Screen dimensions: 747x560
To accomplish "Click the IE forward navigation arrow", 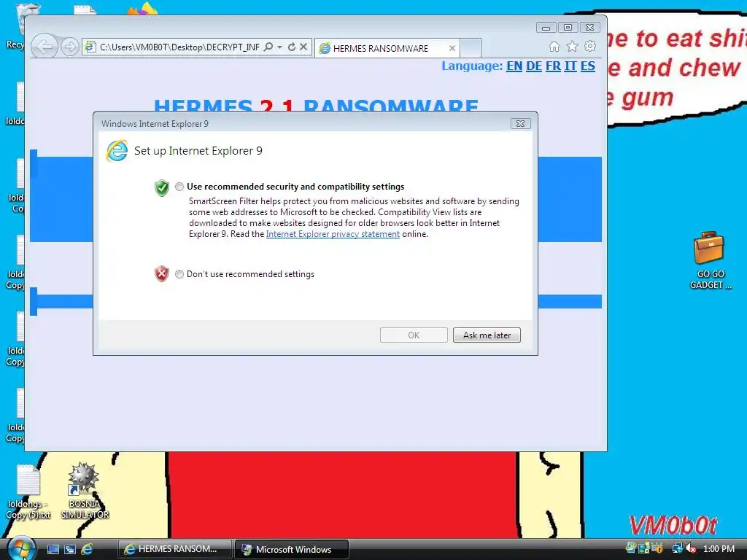I will (x=70, y=47).
